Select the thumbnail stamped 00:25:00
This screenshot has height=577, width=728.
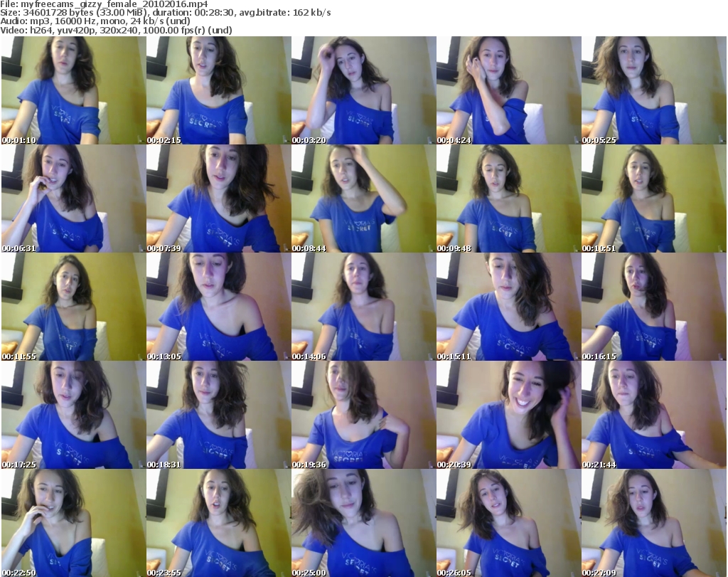(363, 523)
